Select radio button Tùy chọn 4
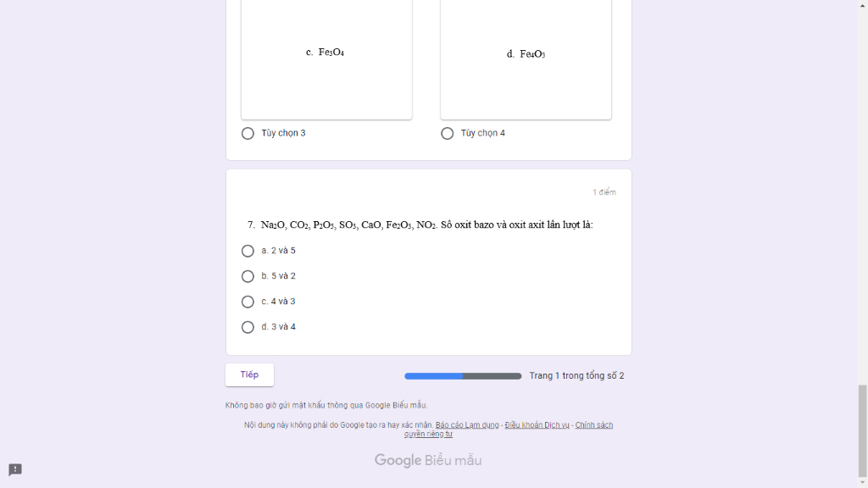The height and width of the screenshot is (488, 868). click(x=447, y=133)
